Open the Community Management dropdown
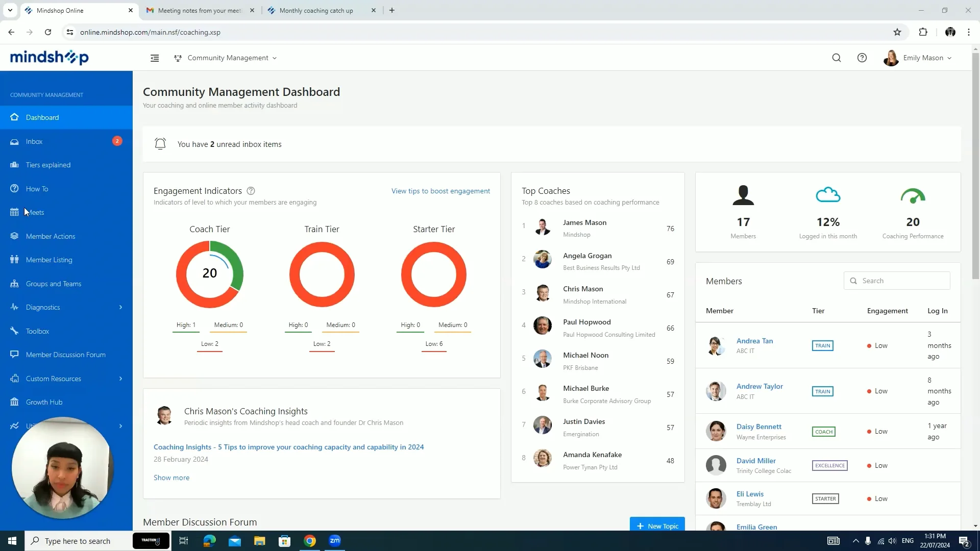This screenshot has height=551, width=980. 225,58
